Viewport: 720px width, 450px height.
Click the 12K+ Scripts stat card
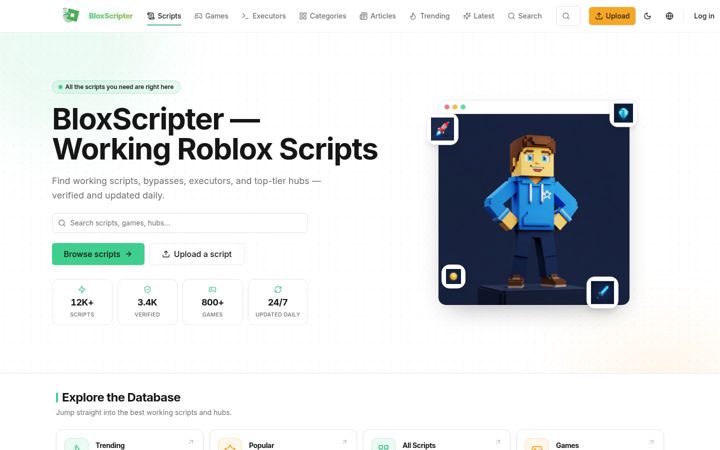pyautogui.click(x=82, y=302)
